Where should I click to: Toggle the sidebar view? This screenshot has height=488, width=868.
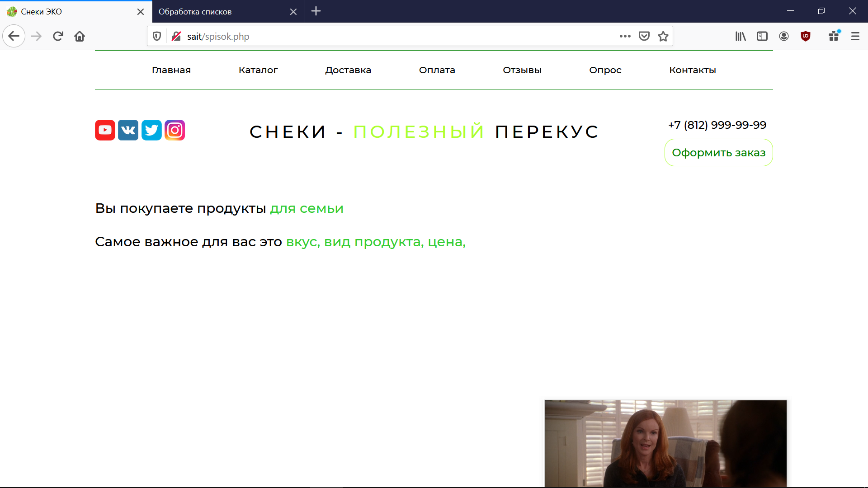[762, 36]
